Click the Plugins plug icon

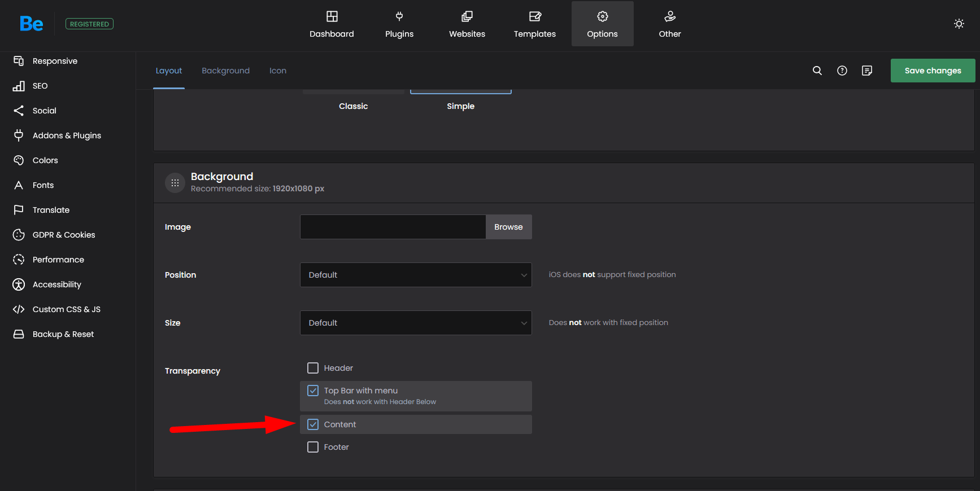pos(399,16)
